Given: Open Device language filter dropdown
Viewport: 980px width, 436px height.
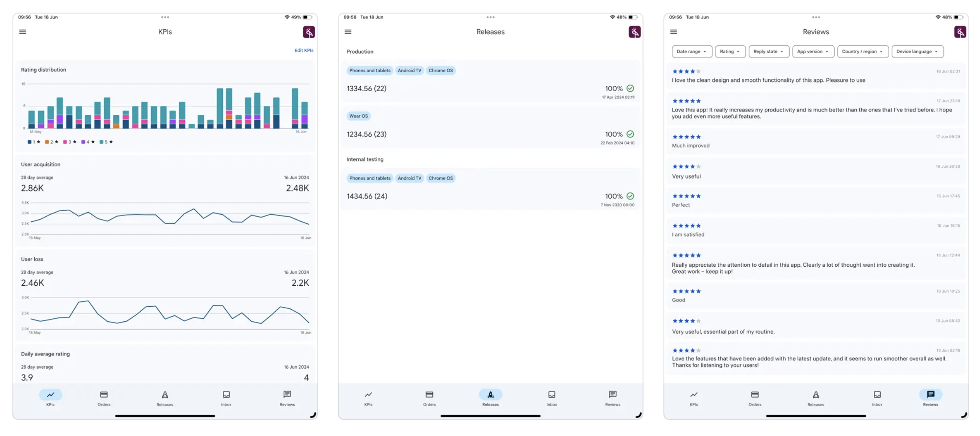Looking at the screenshot, I should [x=917, y=51].
